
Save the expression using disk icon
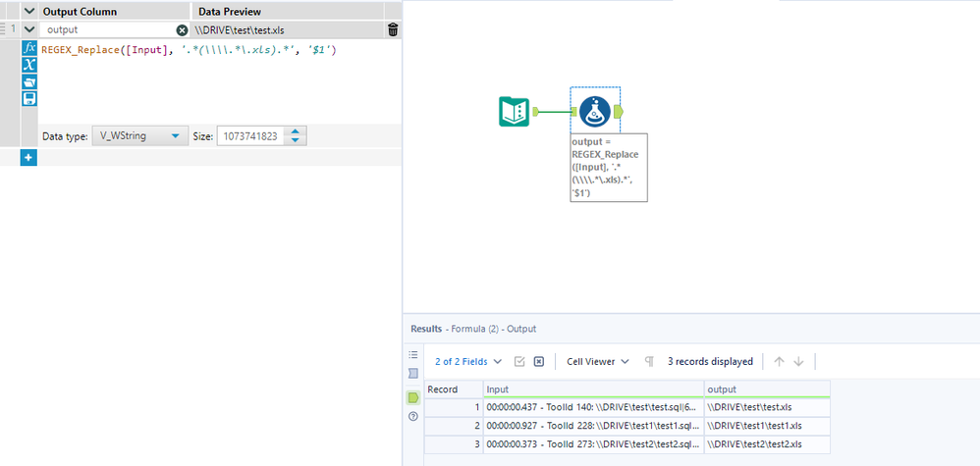29,99
